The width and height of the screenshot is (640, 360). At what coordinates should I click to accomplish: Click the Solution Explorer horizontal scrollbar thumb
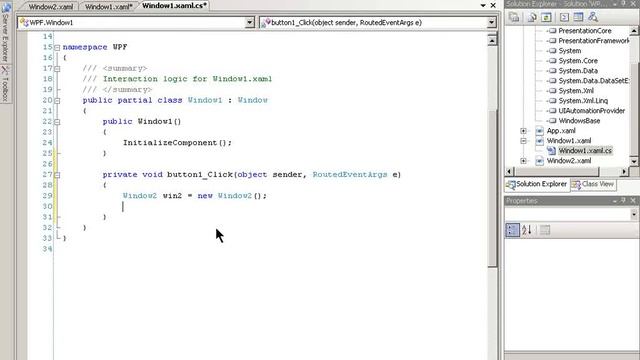click(556, 172)
